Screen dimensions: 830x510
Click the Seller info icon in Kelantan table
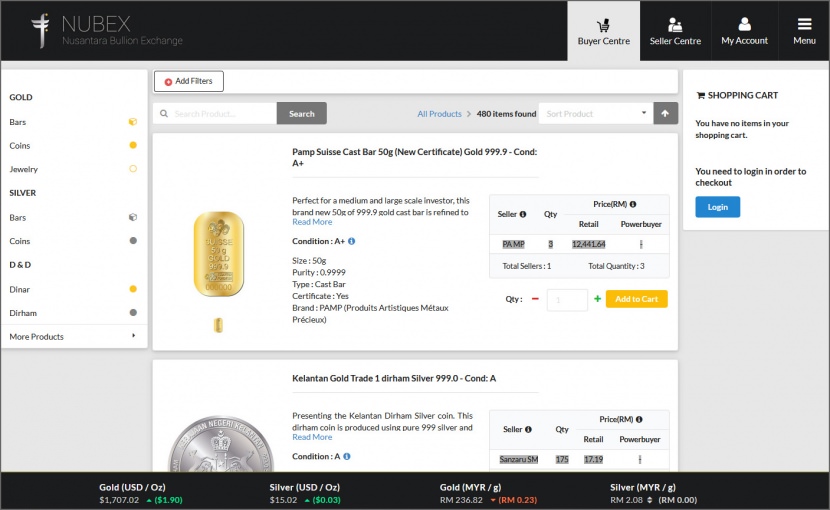[528, 429]
